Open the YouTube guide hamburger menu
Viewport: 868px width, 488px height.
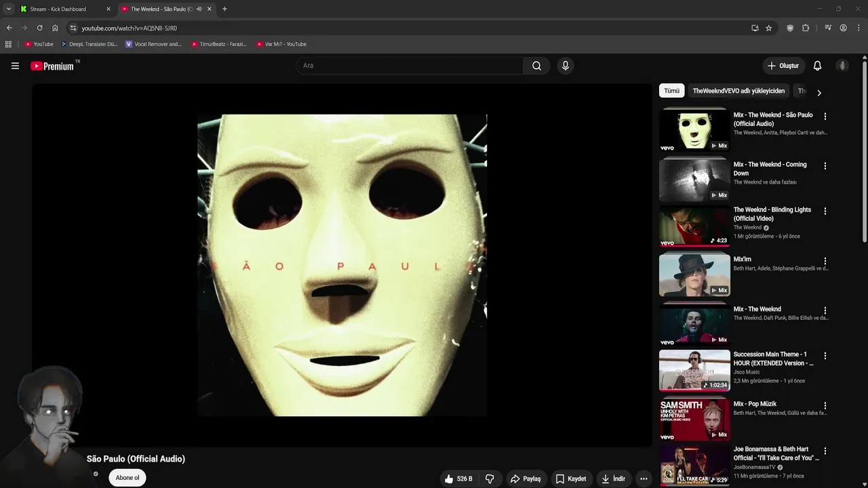click(15, 66)
